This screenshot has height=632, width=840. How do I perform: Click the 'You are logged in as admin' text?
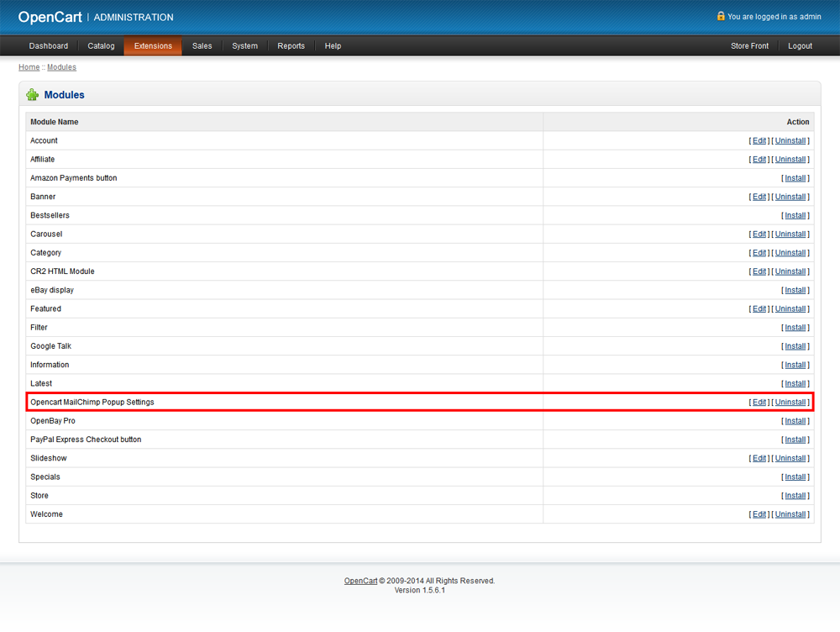click(x=774, y=17)
